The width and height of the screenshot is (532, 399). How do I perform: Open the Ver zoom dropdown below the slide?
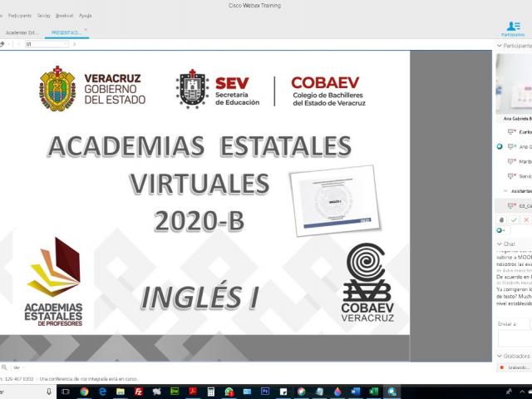pos(17,367)
